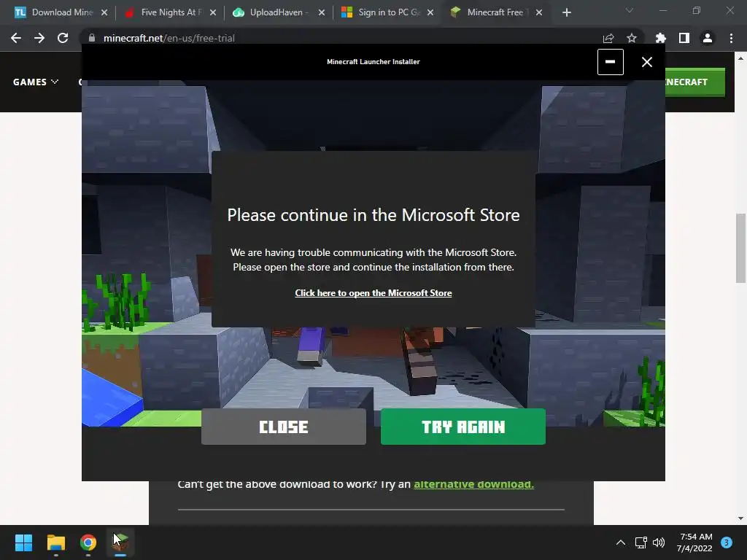Screen dimensions: 747x560
Task: Open the Microsoft Store link
Action: coord(373,293)
